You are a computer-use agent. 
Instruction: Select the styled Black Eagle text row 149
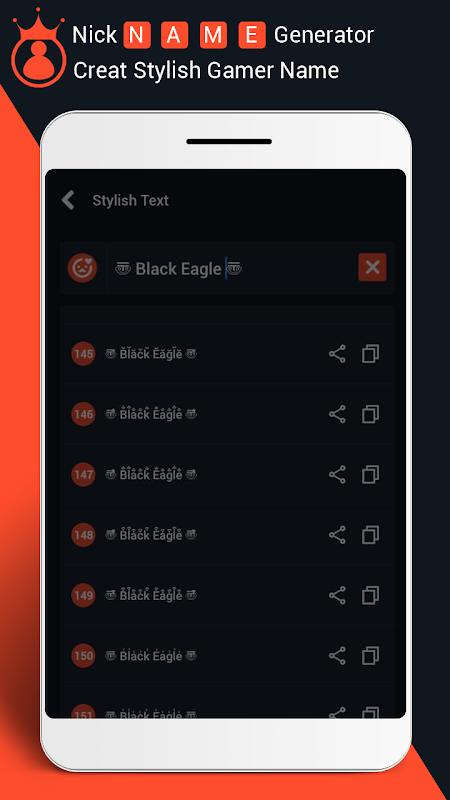151,594
